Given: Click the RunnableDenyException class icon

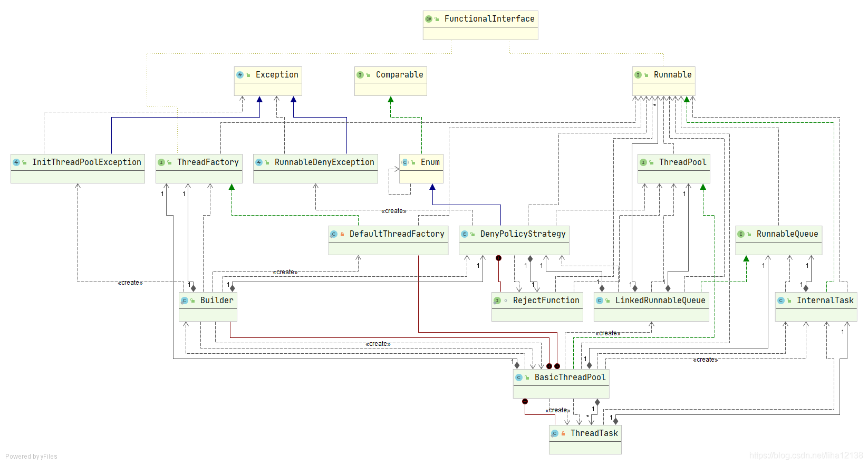Looking at the screenshot, I should click(259, 162).
